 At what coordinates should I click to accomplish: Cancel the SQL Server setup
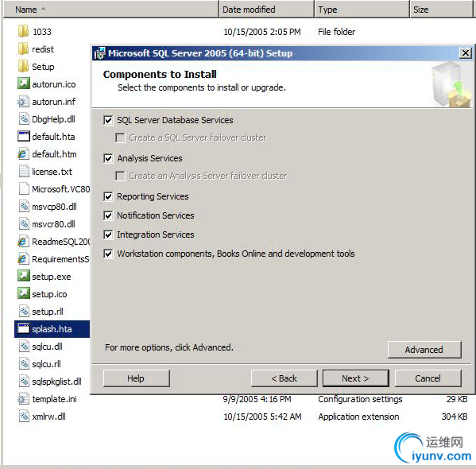(x=428, y=378)
